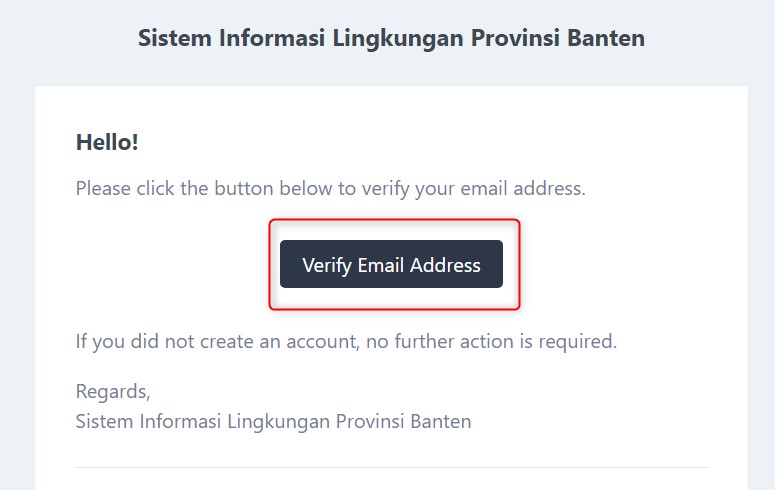Screen dimensions: 775x490
Task: Click the horizontal divider under the signature
Action: [391, 467]
